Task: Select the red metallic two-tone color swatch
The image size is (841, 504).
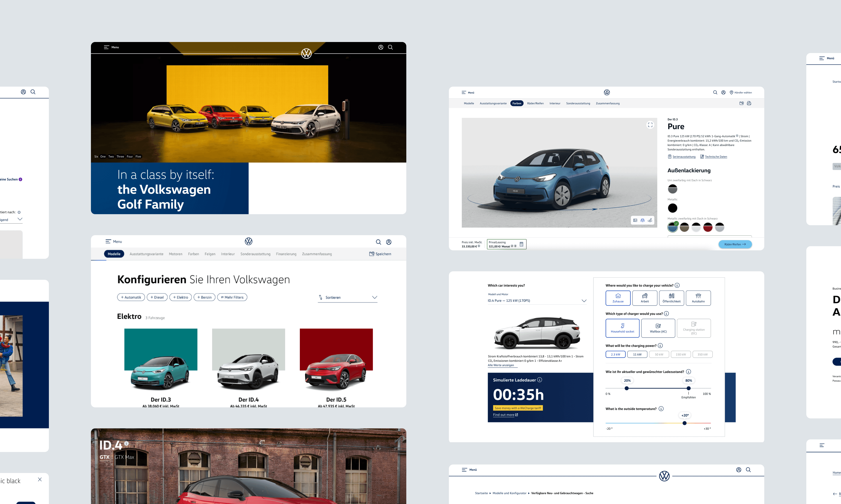Action: [x=708, y=228]
